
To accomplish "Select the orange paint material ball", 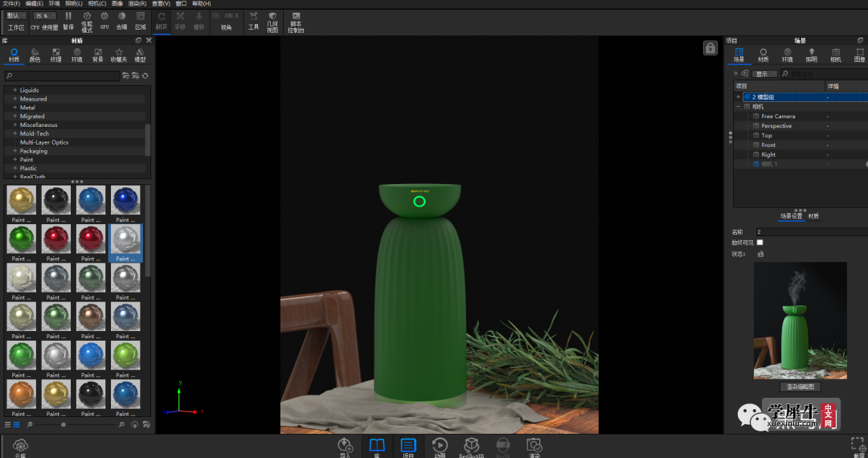I will [22, 394].
